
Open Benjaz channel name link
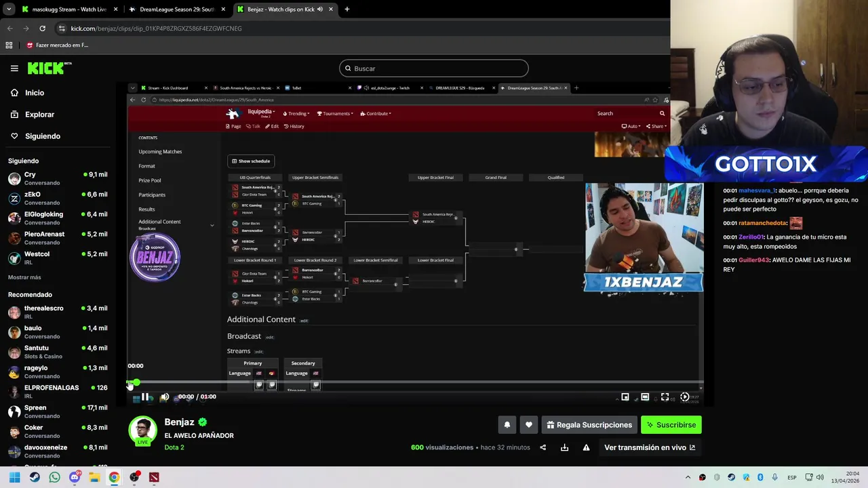(179, 422)
